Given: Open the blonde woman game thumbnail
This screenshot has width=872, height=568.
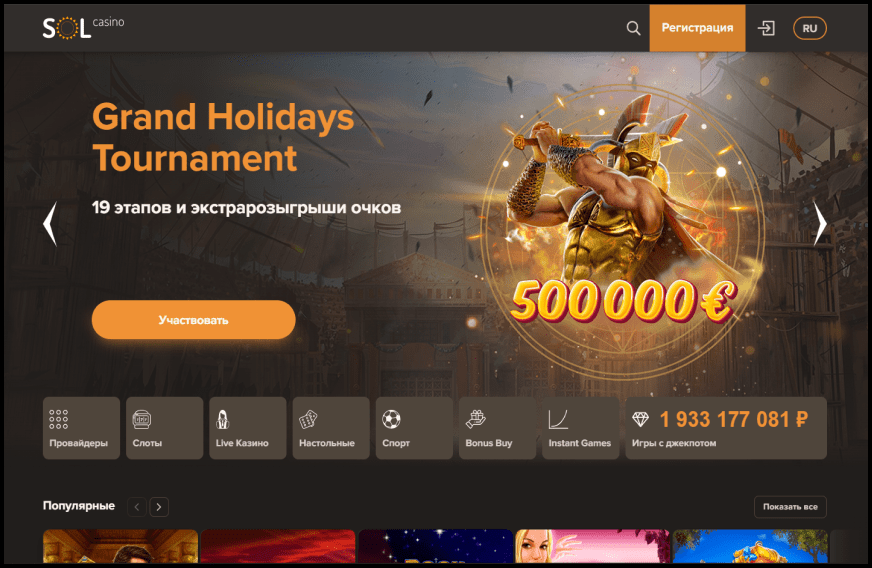Looking at the screenshot, I should coord(592,546).
